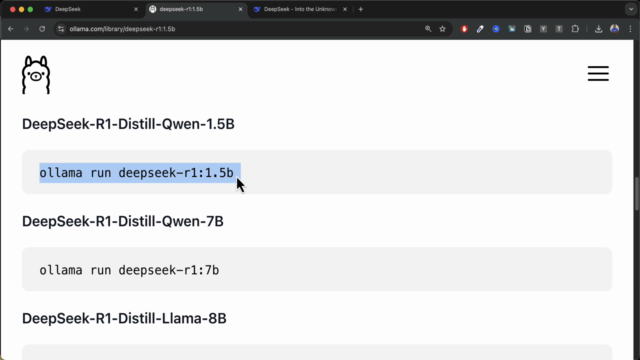Open the red ad-blocker extension

click(464, 29)
